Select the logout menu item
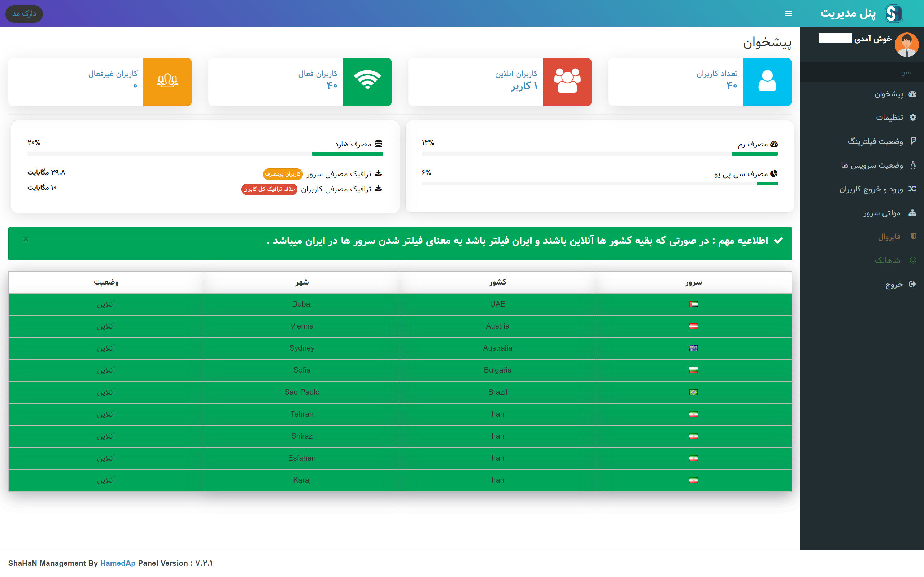The height and width of the screenshot is (577, 924). tap(894, 284)
